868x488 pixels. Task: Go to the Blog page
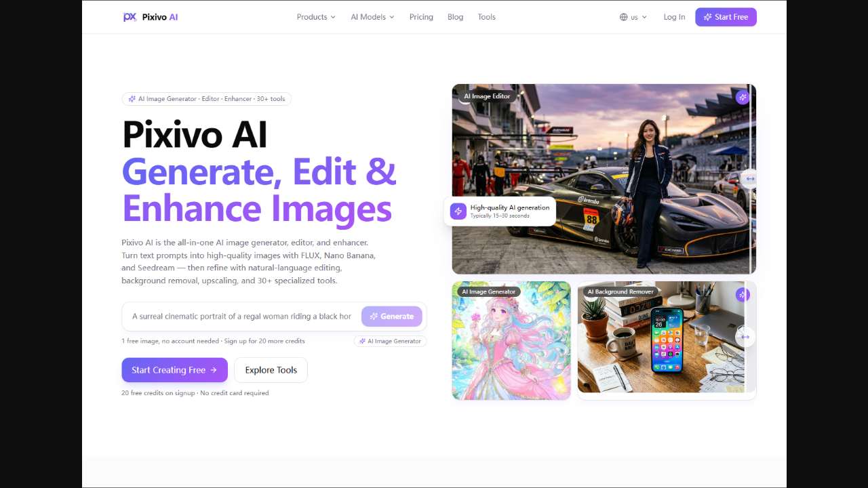pyautogui.click(x=456, y=17)
